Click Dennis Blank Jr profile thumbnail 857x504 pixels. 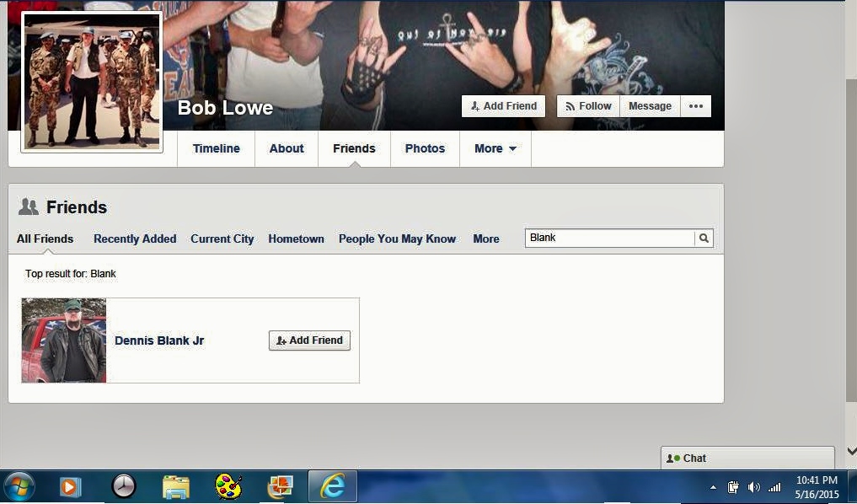point(64,340)
